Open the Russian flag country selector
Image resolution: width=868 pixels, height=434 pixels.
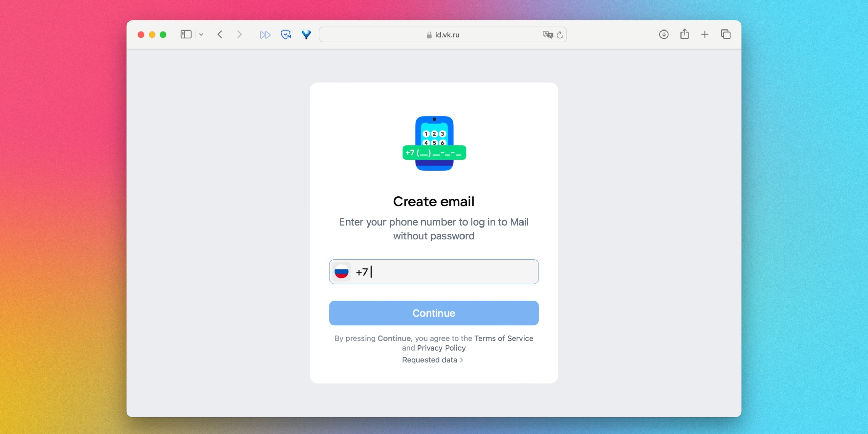click(x=341, y=272)
